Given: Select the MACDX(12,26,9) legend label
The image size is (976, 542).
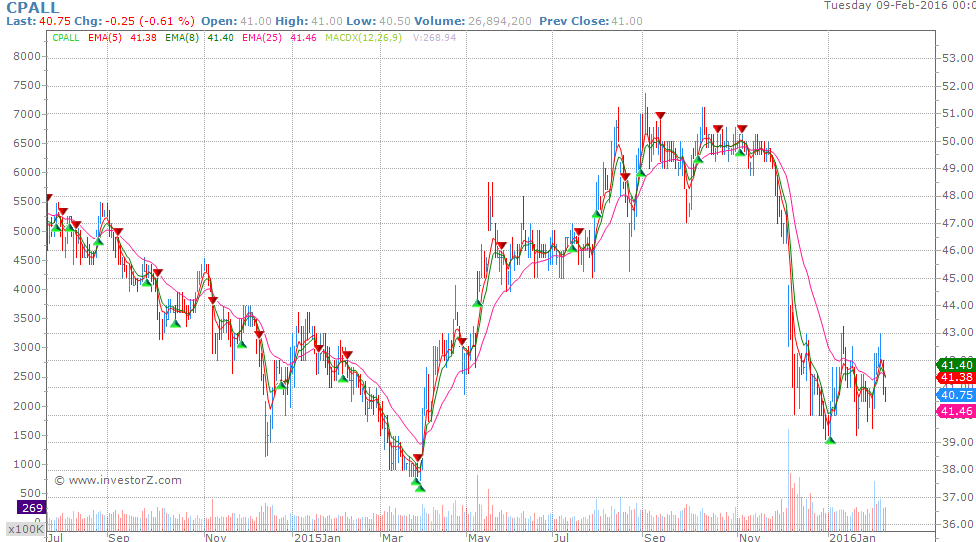Looking at the screenshot, I should coord(364,38).
